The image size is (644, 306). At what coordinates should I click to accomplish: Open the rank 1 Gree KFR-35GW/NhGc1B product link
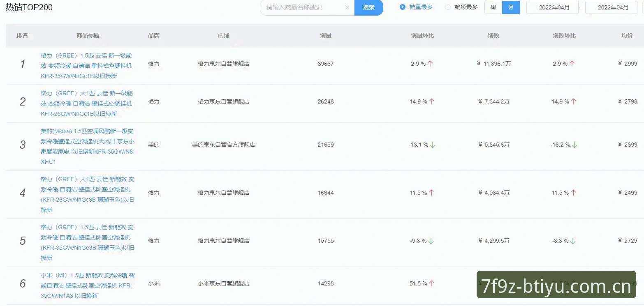click(86, 66)
